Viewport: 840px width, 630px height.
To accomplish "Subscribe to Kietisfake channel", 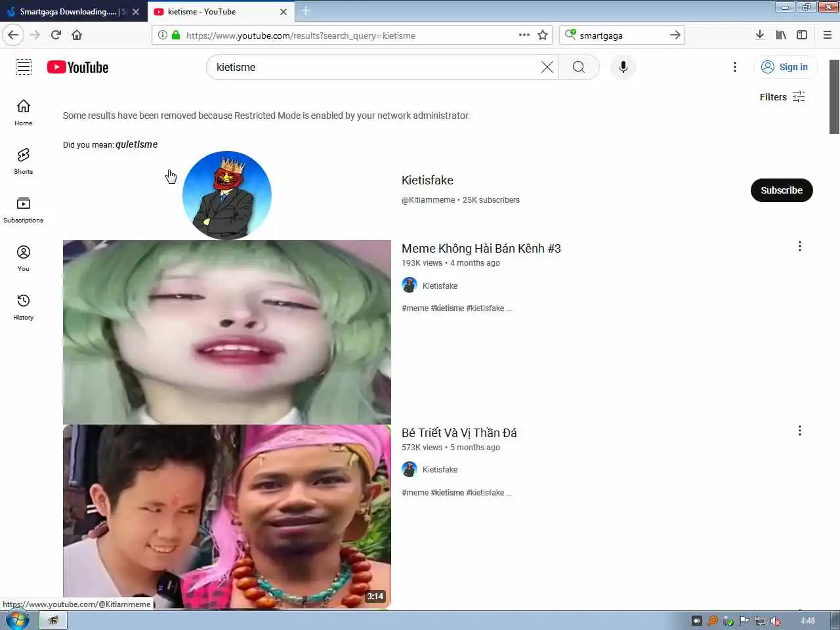I will point(782,190).
